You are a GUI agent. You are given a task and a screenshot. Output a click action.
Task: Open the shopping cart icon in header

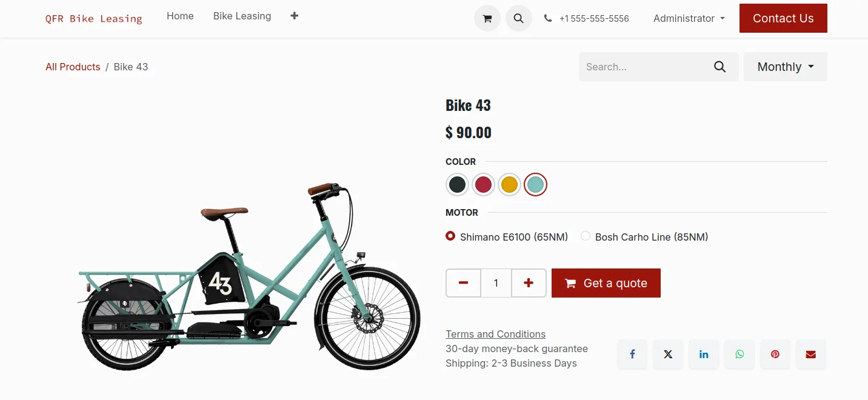(487, 18)
